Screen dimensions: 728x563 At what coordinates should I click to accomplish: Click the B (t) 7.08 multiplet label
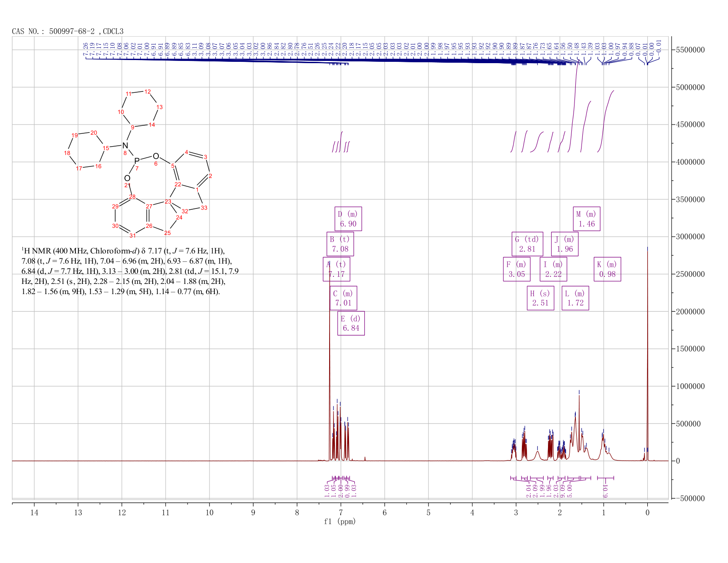[340, 244]
